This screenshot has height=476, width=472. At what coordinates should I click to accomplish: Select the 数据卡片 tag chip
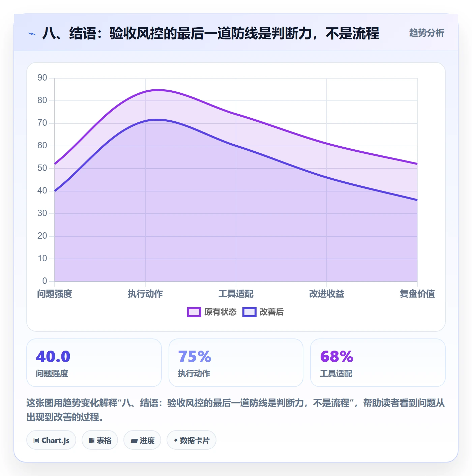191,440
